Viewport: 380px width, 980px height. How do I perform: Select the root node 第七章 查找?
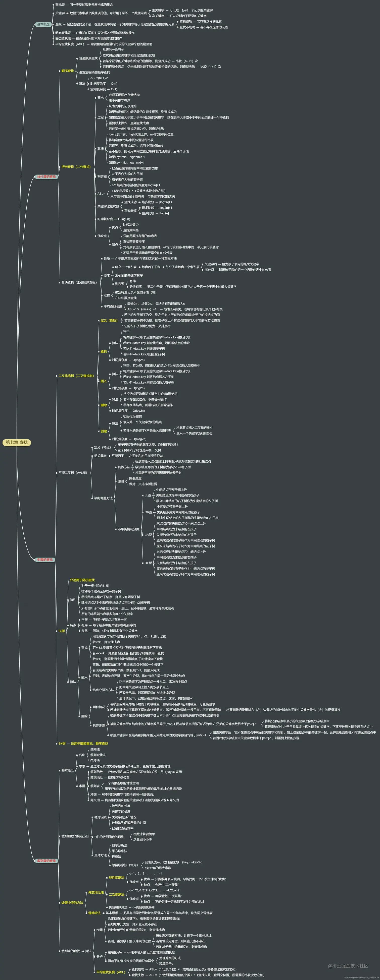click(x=17, y=443)
